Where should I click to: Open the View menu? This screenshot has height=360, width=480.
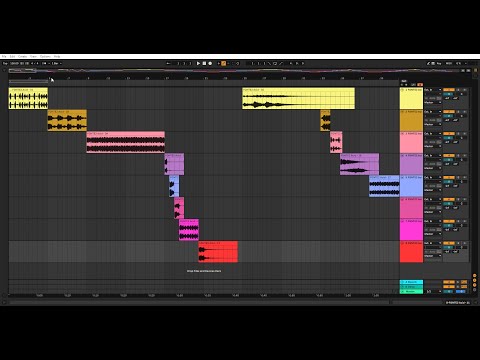33,57
